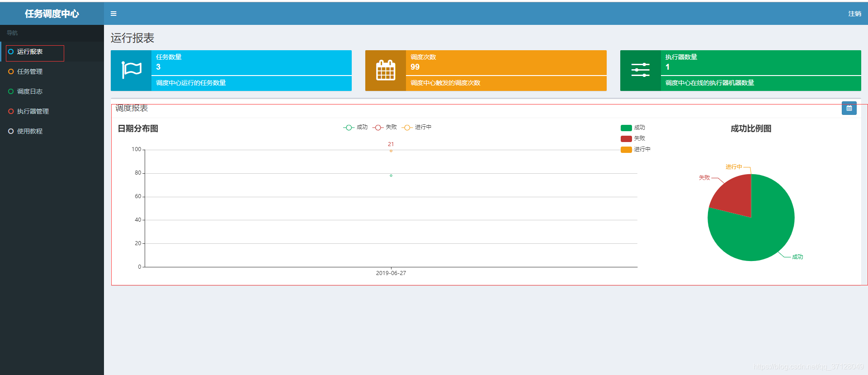Toggle 成功 series in line chart legend

tap(355, 128)
